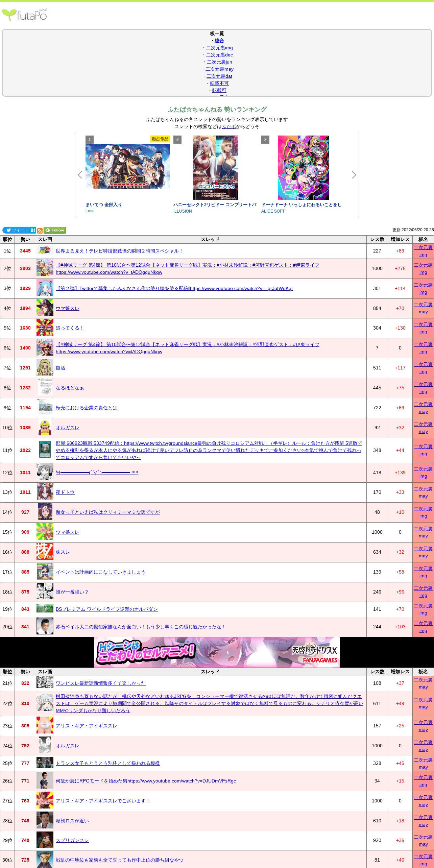434x868 pixels.
Task: Click the futaPo sprout logo
Action: (24, 15)
